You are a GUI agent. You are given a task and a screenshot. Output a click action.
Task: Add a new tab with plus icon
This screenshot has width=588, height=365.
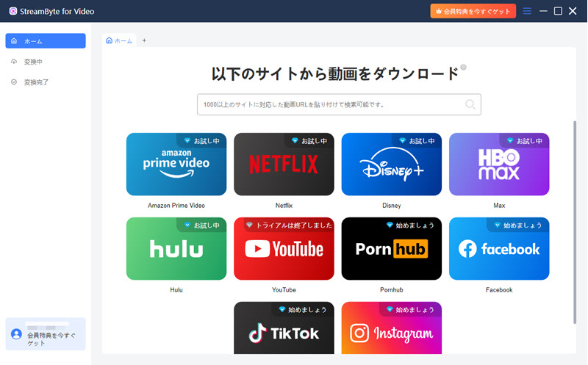144,40
